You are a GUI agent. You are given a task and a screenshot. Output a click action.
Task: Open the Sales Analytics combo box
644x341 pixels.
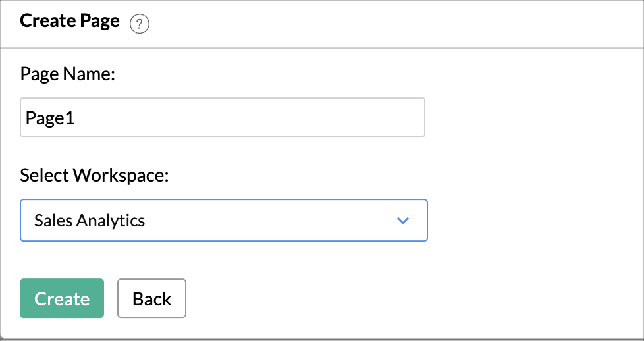[x=224, y=221]
